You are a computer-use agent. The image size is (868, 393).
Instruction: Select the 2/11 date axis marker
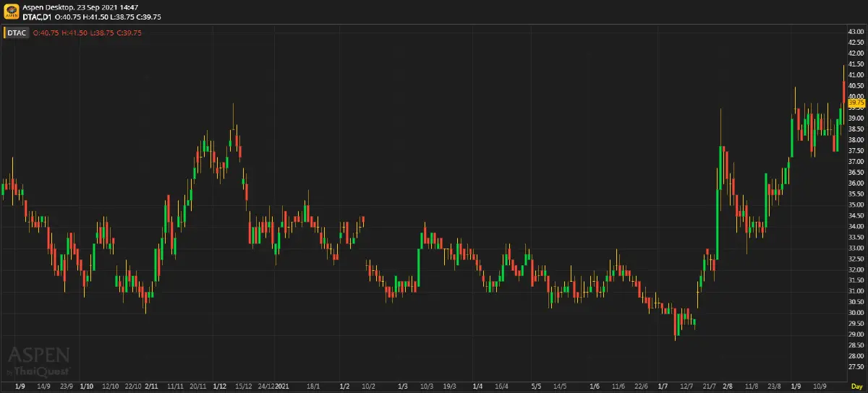point(152,387)
